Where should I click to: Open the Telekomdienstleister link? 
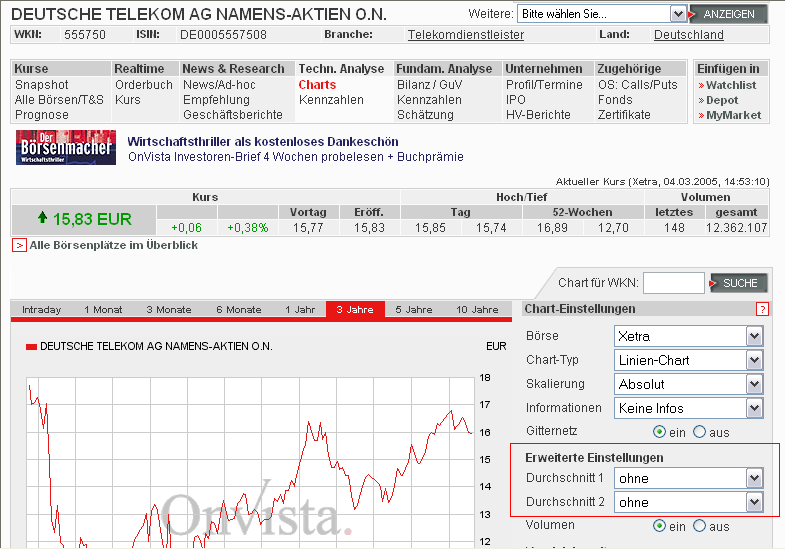(x=466, y=35)
